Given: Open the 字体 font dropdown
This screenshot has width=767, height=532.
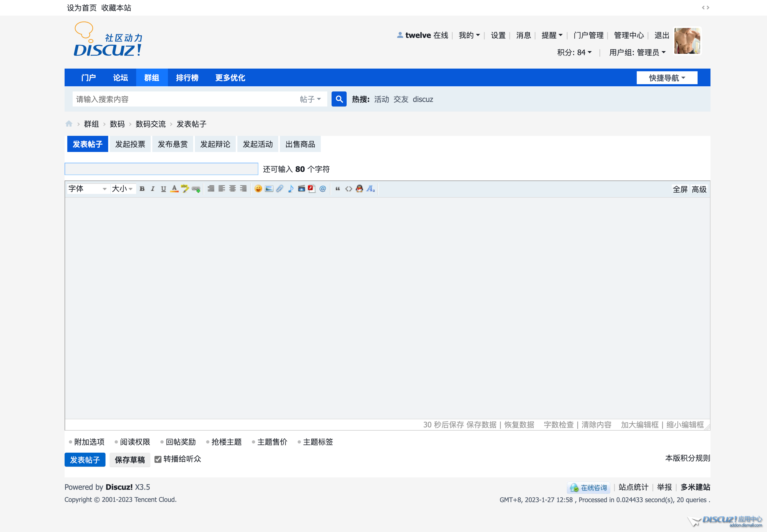Looking at the screenshot, I should pyautogui.click(x=87, y=189).
